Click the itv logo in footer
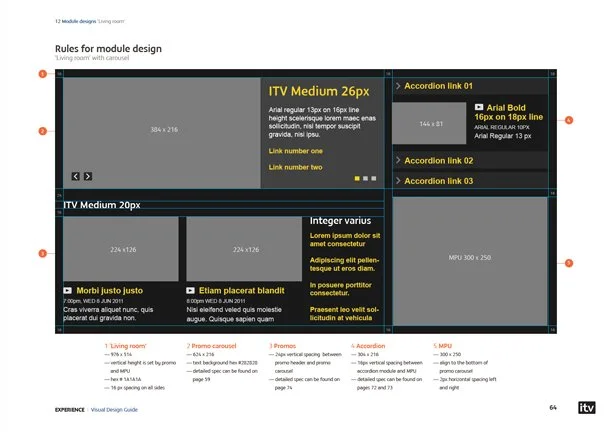The image size is (612, 440). (x=587, y=408)
